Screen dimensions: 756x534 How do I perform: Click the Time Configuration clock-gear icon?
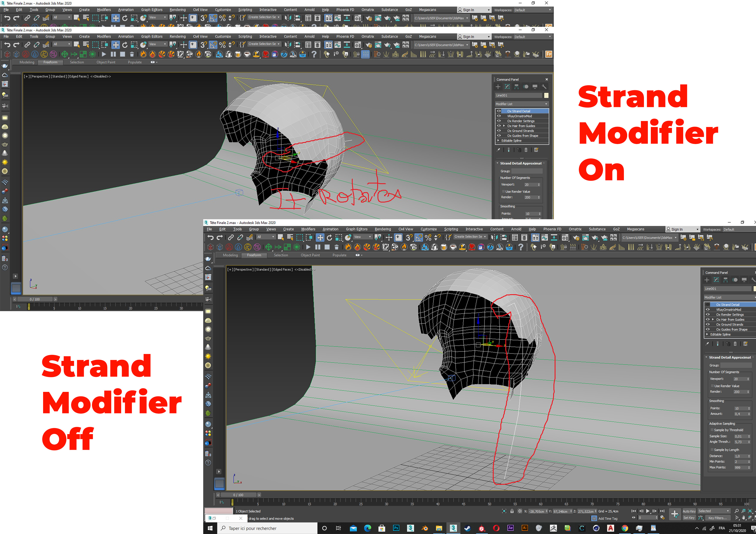point(662,518)
